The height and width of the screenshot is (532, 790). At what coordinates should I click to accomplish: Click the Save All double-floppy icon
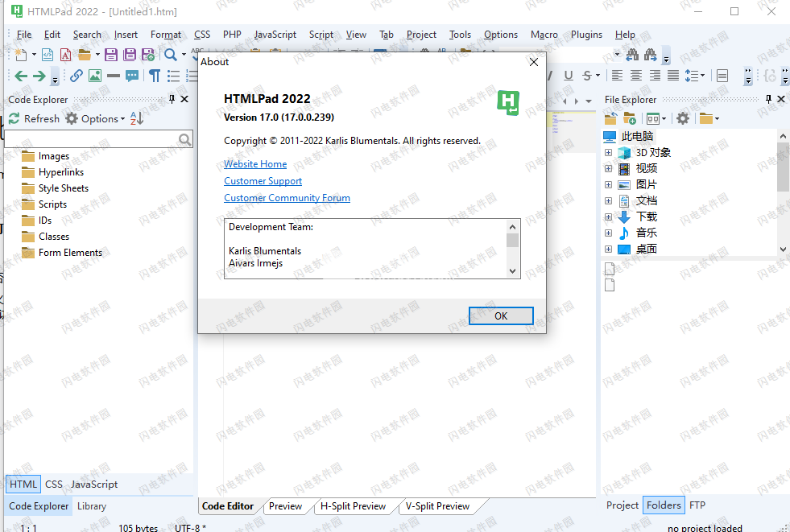click(x=130, y=55)
